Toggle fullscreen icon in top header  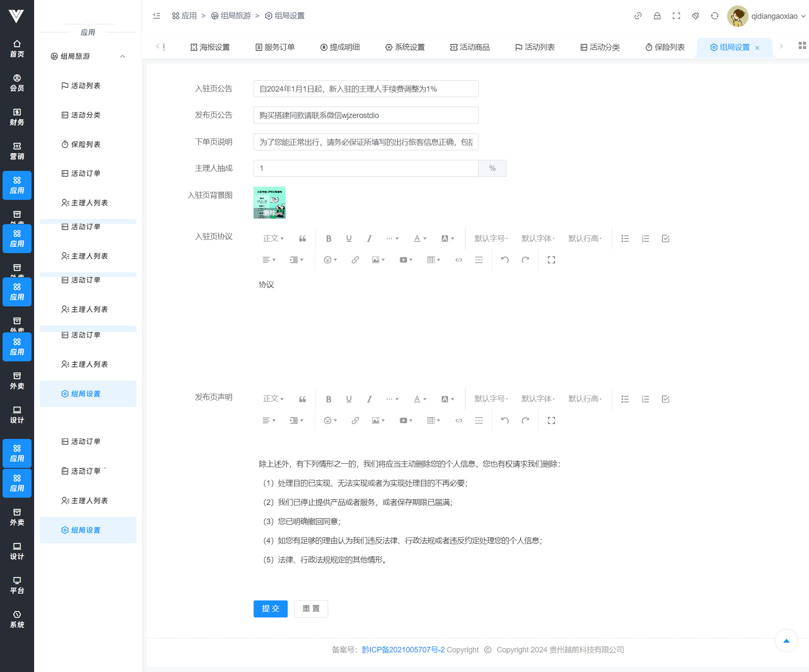tap(676, 16)
